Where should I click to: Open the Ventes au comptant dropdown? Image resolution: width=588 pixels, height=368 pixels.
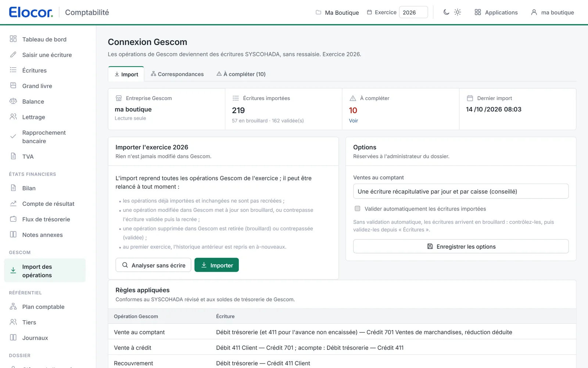tap(461, 191)
